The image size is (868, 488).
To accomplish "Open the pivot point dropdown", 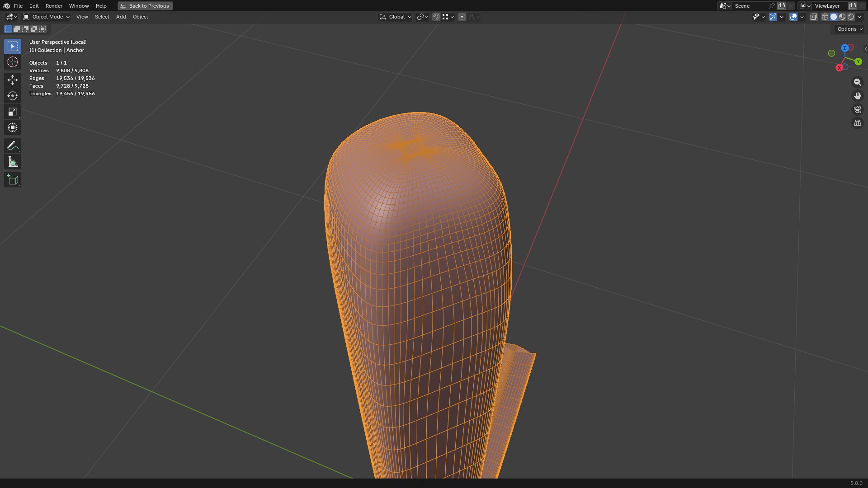I will click(423, 17).
